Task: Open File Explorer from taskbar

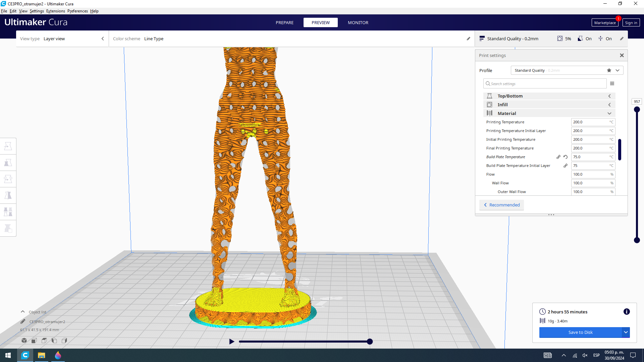Action: click(x=42, y=355)
